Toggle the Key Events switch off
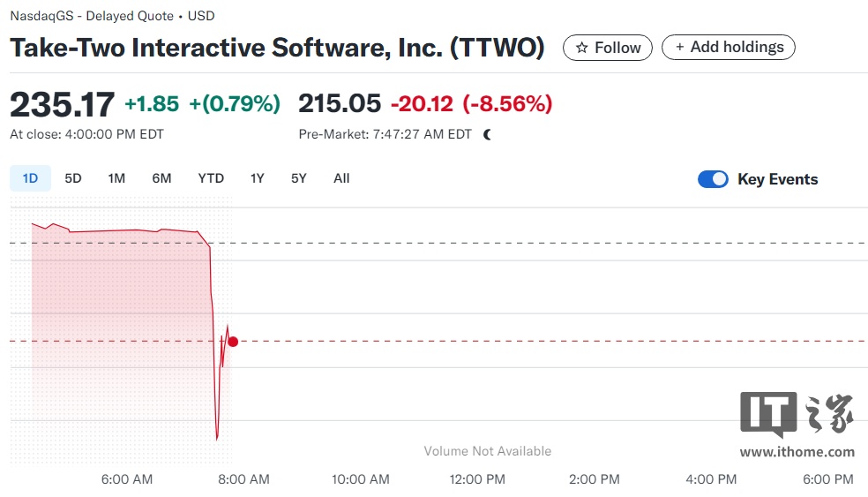The image size is (868, 497). (x=713, y=179)
